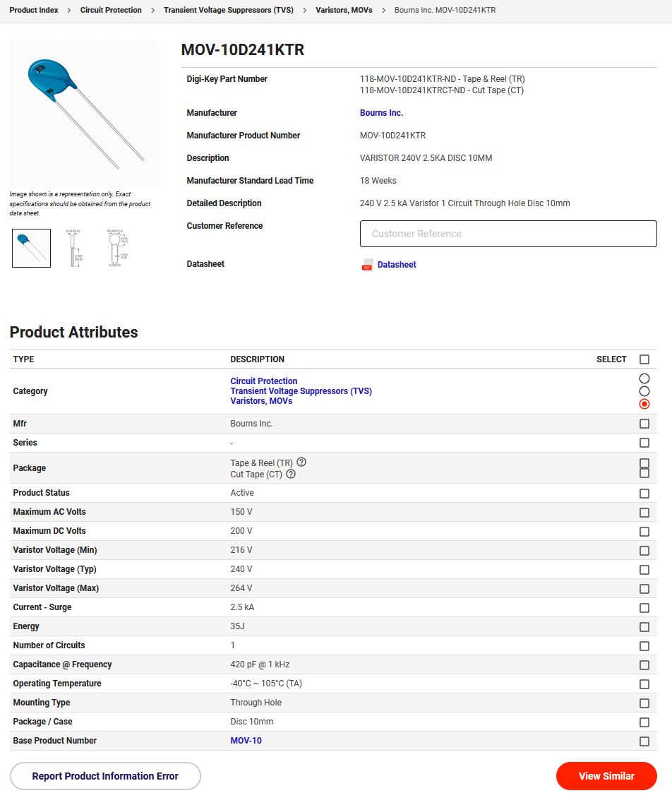The width and height of the screenshot is (672, 805).
Task: Select the Circuit Protection category radio button
Action: coord(644,378)
